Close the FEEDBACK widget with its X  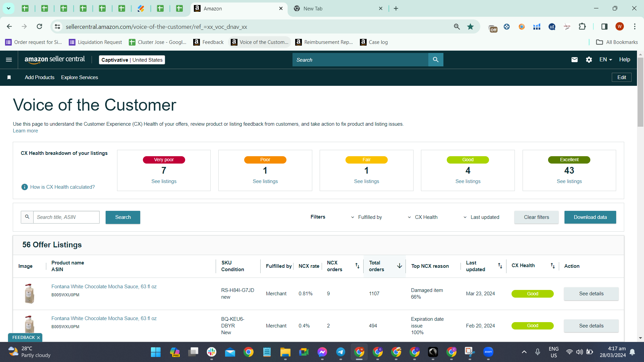coord(38,338)
